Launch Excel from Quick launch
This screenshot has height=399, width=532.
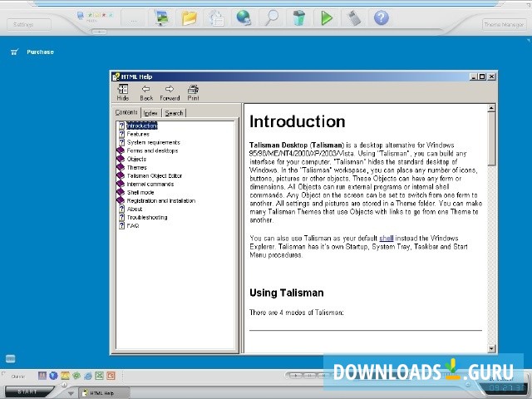pos(100,375)
